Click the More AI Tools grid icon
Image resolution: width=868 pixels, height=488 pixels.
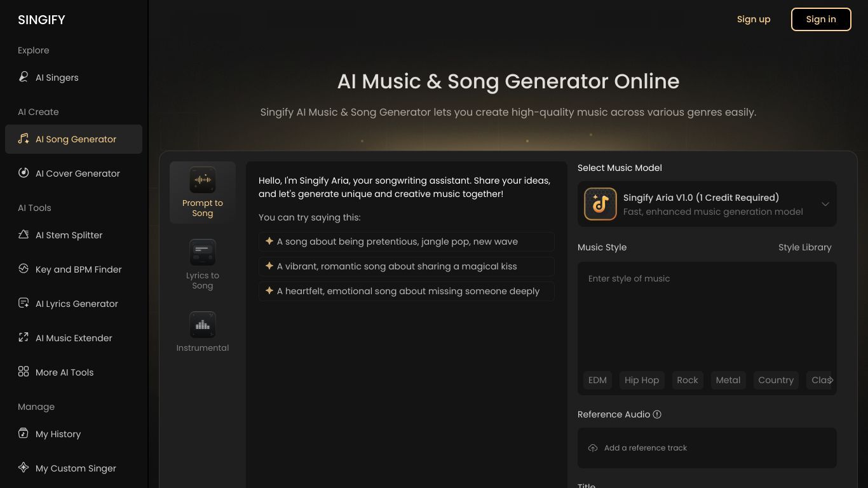point(24,372)
